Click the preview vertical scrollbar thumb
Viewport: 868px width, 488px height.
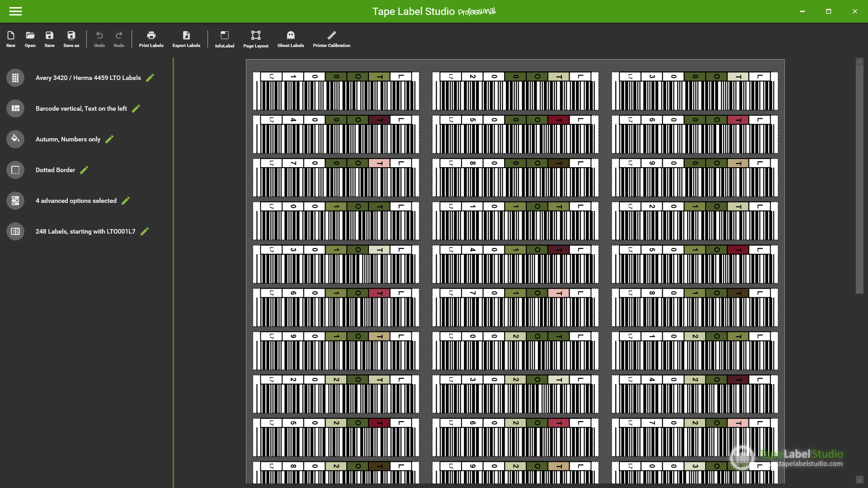pyautogui.click(x=859, y=179)
